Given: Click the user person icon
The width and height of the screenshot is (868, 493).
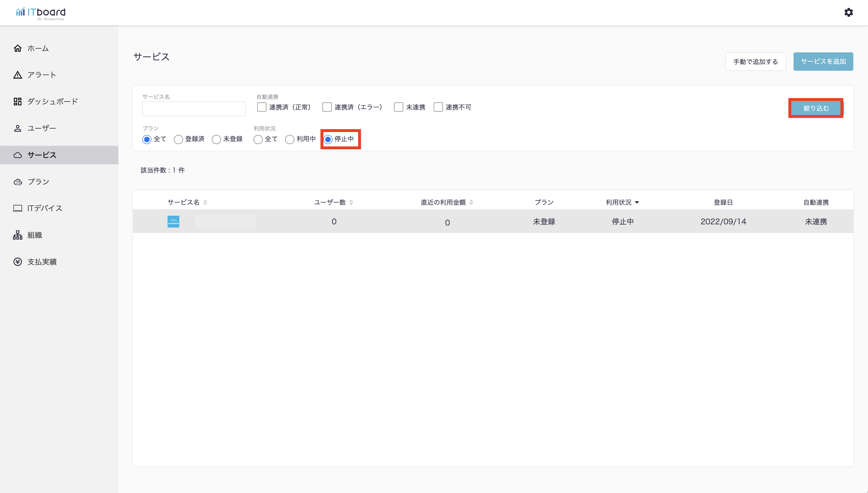Looking at the screenshot, I should [x=18, y=128].
